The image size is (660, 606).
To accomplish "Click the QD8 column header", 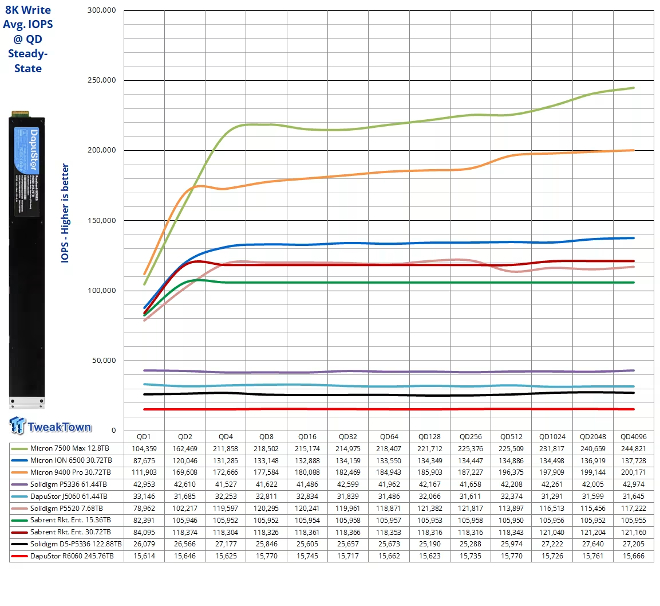I will pos(266,437).
